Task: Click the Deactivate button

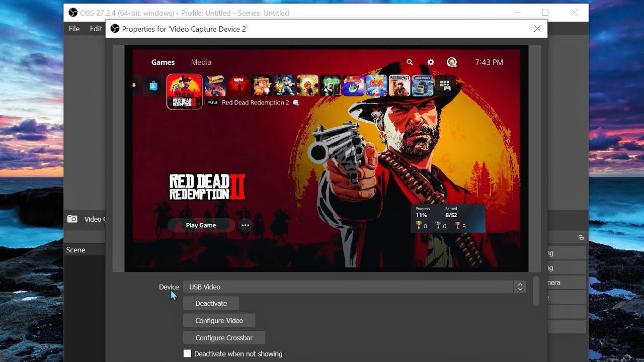Action: (x=211, y=303)
